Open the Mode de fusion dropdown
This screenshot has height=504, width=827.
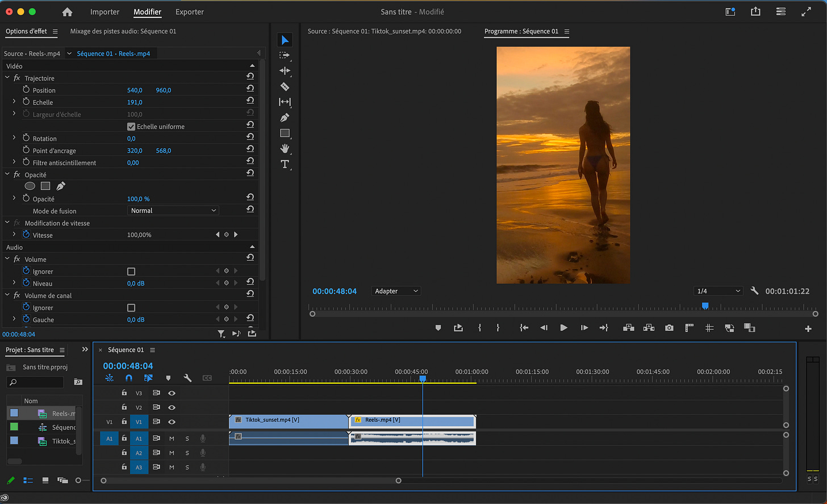(173, 211)
